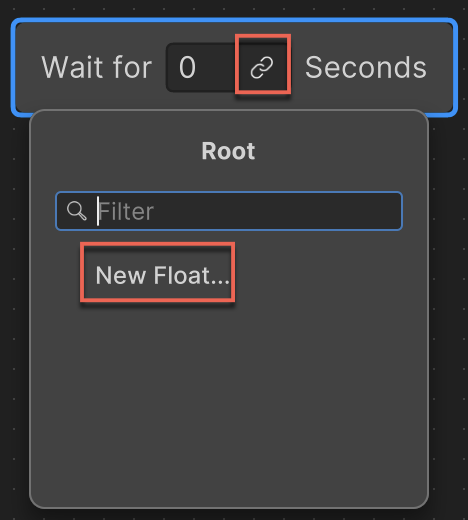Toggle the link button beside duration field
The height and width of the screenshot is (520, 468).
pos(262,67)
